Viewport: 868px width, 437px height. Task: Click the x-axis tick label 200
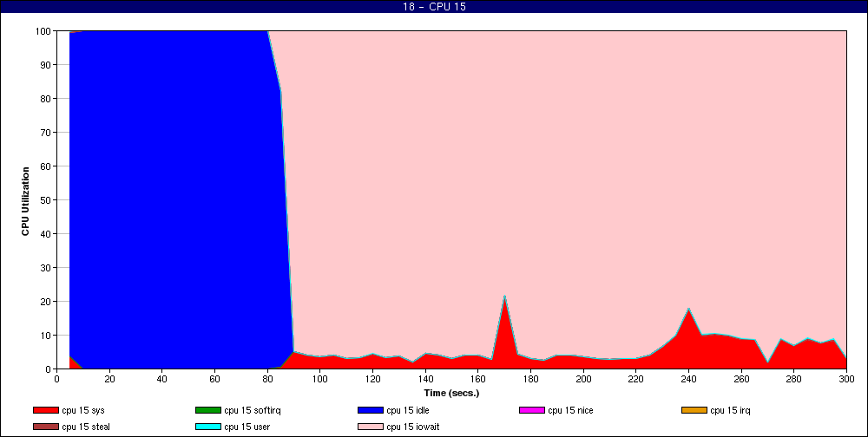[x=583, y=379]
